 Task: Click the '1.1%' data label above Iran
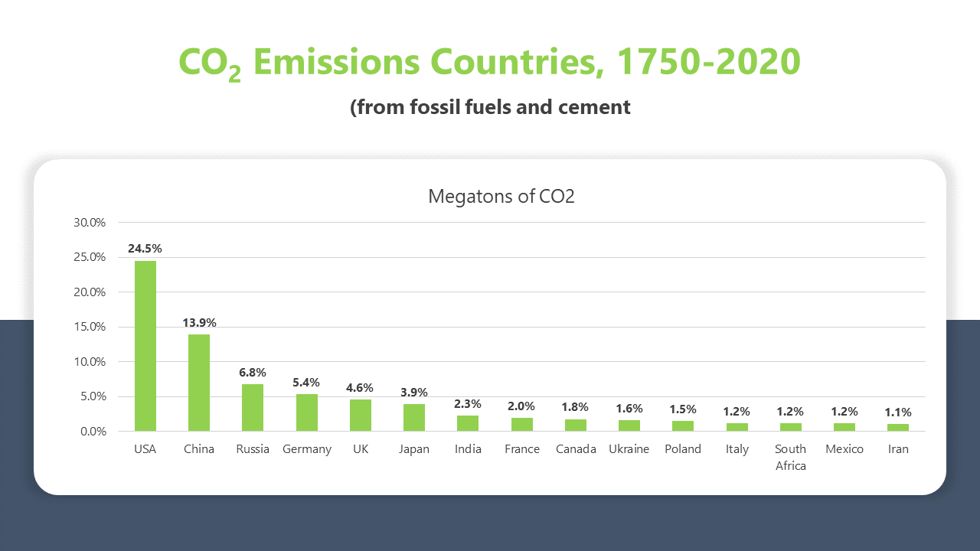click(x=898, y=412)
